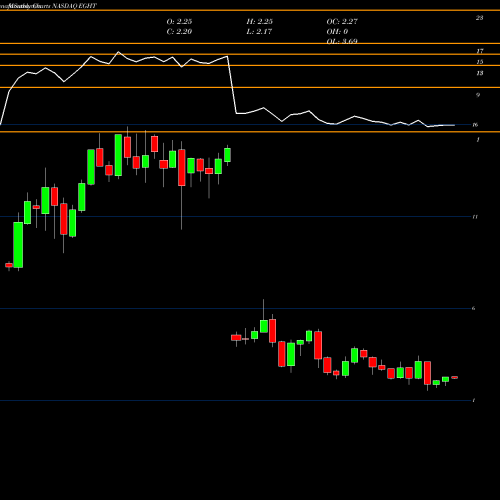Click the OL: 3.69 reading
Screen dimensions: 500x500
tap(342, 41)
